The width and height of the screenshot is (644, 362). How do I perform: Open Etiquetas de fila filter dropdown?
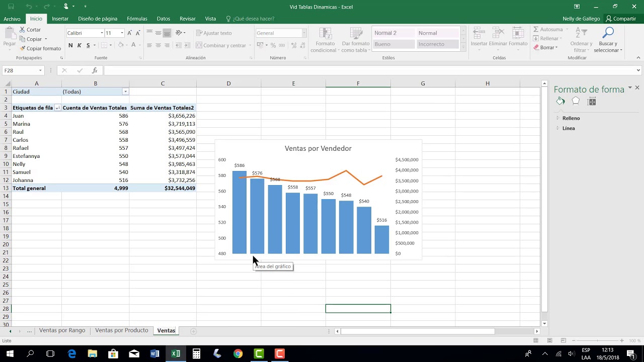click(57, 108)
